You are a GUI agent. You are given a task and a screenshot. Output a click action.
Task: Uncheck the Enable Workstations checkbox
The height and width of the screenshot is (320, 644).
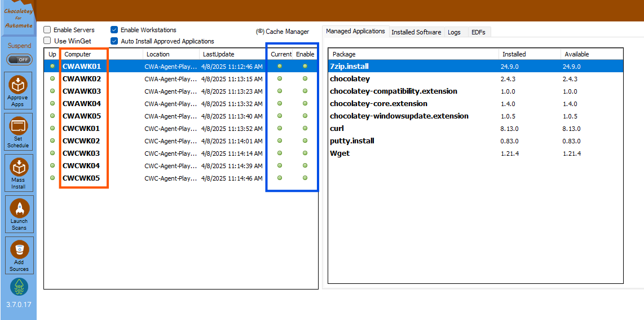pos(114,30)
